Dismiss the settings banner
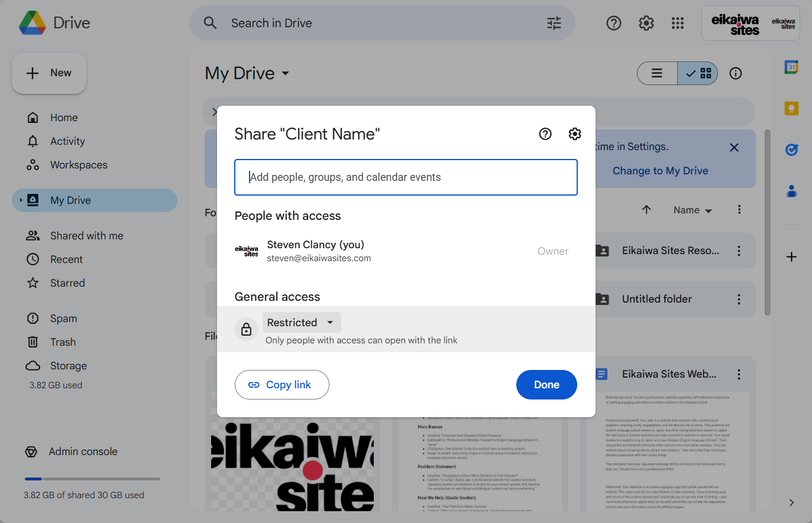 734,147
